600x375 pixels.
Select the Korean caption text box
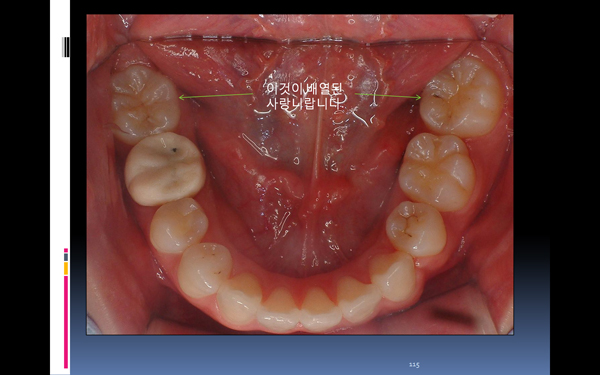pyautogui.click(x=305, y=96)
